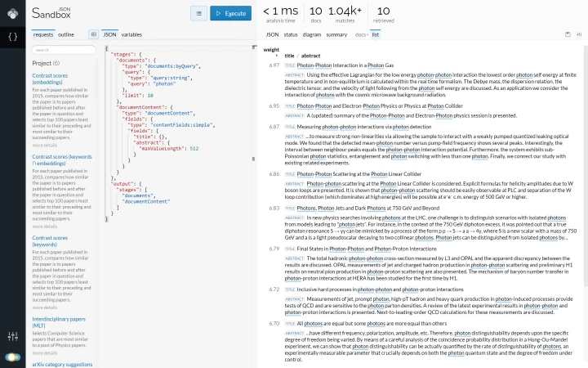
Task: Click the "limit": 10 line in JSON editor
Action: (140, 96)
